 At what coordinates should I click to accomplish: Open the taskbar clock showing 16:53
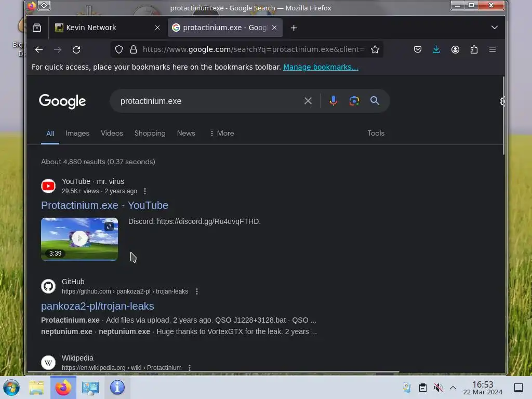click(x=483, y=388)
